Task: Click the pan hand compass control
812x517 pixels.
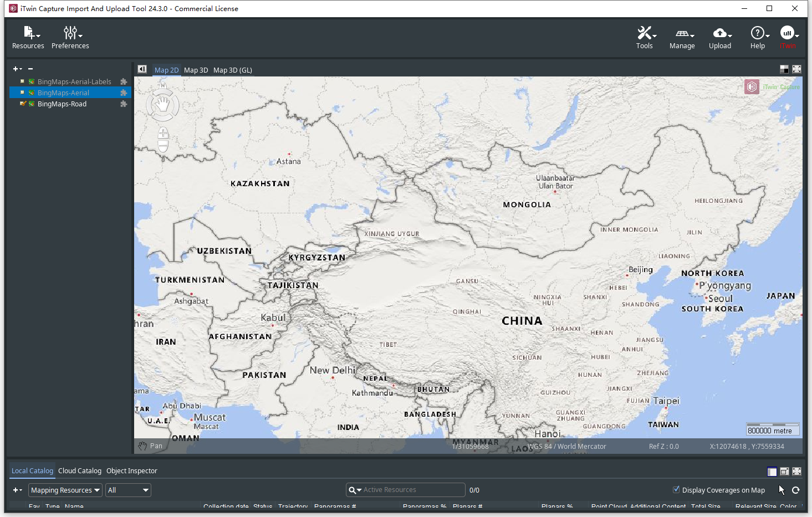Action: pyautogui.click(x=162, y=104)
